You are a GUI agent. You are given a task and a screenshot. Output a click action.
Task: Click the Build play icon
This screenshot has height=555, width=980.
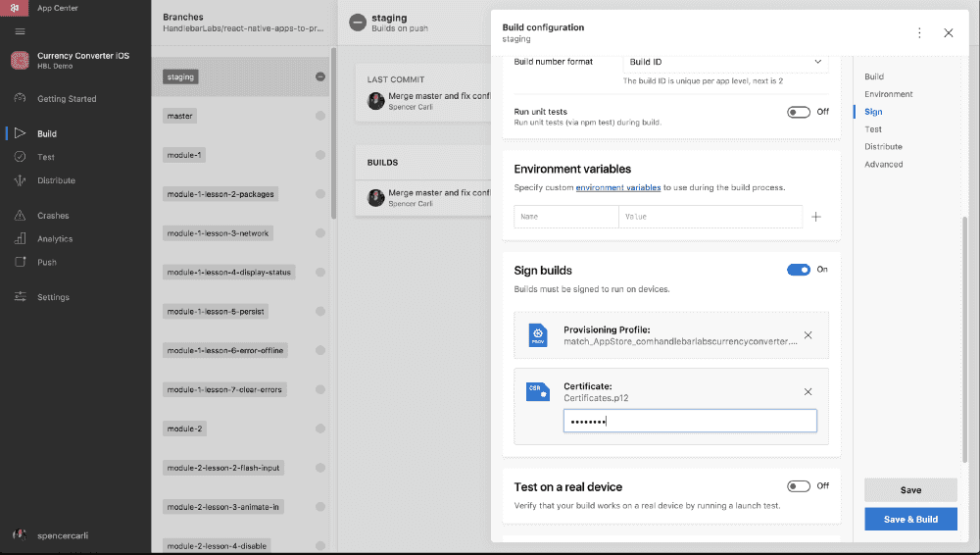click(x=20, y=133)
